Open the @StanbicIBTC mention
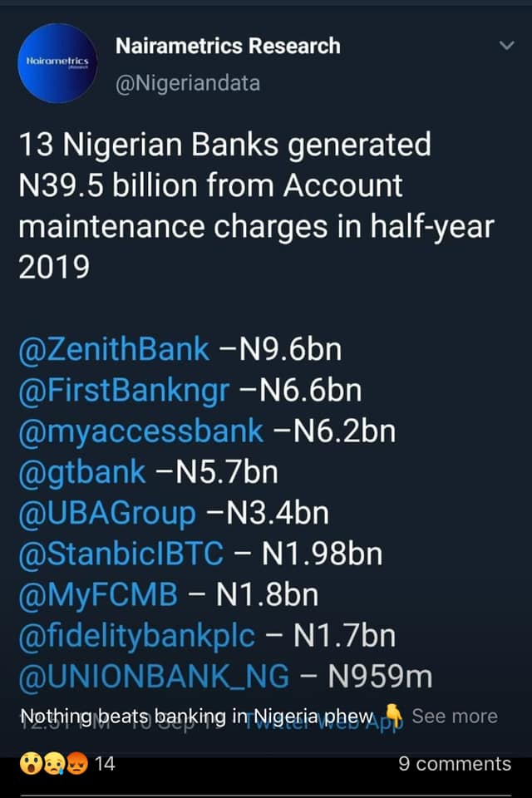This screenshot has width=532, height=798. [x=121, y=554]
